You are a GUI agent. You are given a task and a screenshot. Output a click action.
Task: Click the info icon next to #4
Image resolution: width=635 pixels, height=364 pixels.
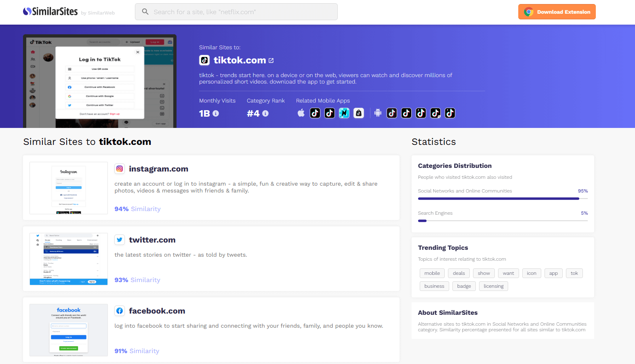point(265,113)
